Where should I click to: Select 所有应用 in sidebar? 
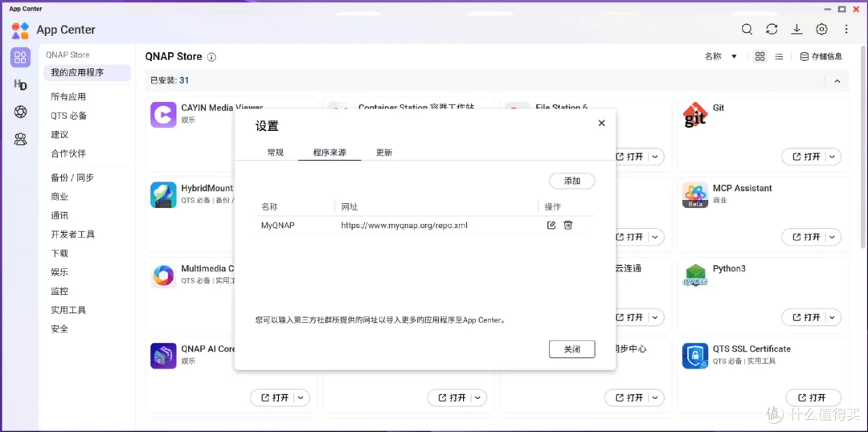pos(68,97)
